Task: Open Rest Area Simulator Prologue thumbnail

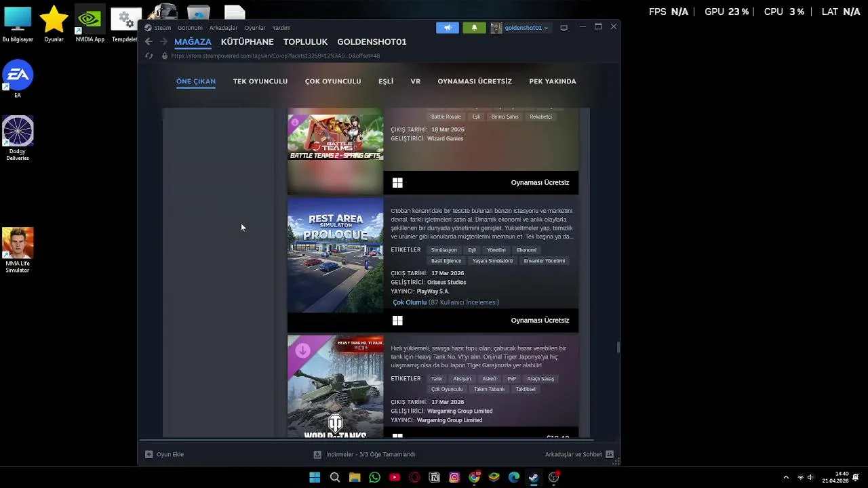Action: (335, 256)
